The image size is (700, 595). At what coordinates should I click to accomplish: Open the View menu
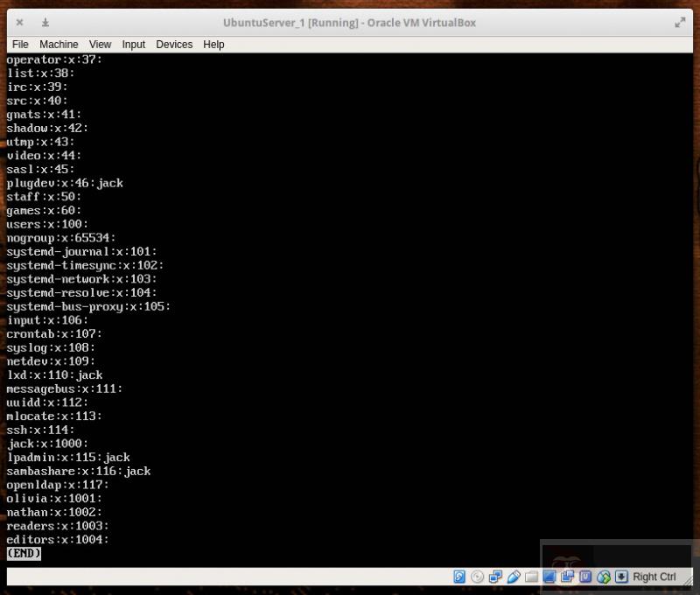click(100, 44)
